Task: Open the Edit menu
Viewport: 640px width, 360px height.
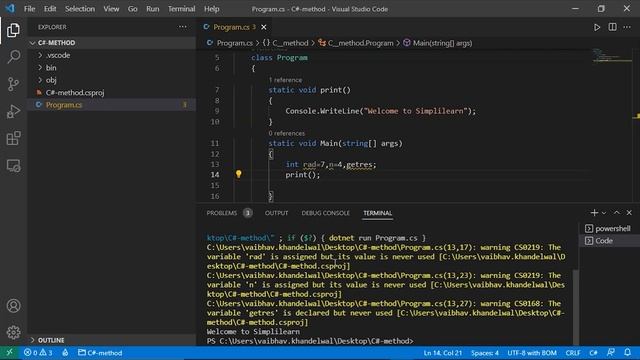Action: point(50,9)
